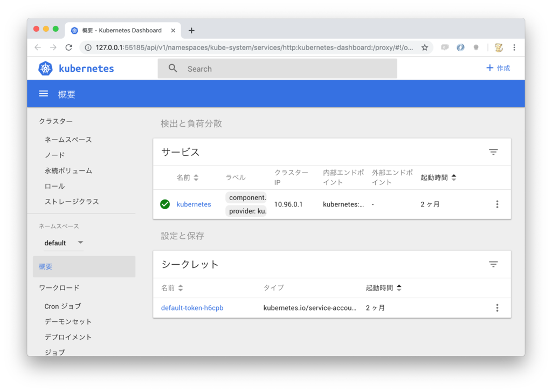Open the default-token-h6cpb secret link
Viewport: 552px width, 392px height.
coord(192,308)
